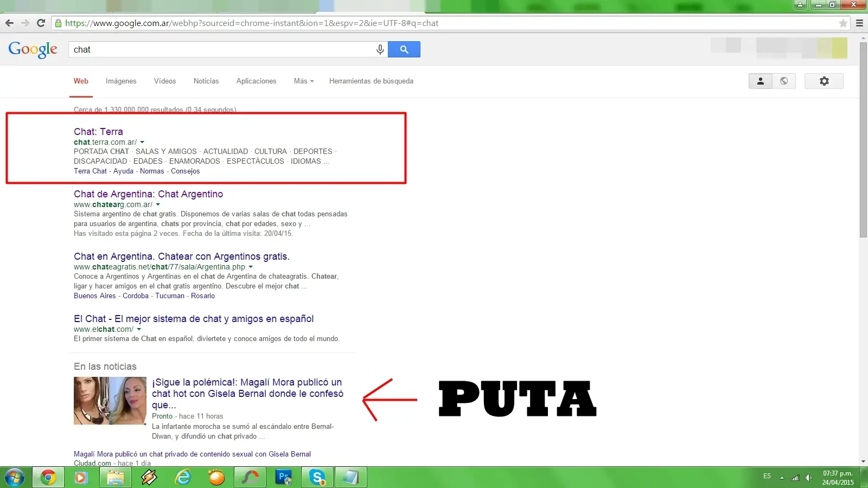Open Magalí Mora publicó un chat privado link
This screenshot has height=488, width=868.
point(193,454)
